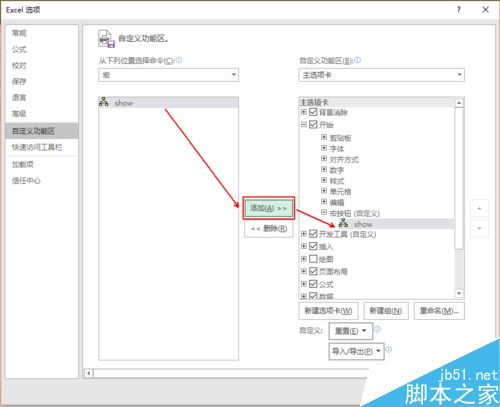Open the 宏 command source dropdown
The image size is (500, 407).
click(x=169, y=75)
